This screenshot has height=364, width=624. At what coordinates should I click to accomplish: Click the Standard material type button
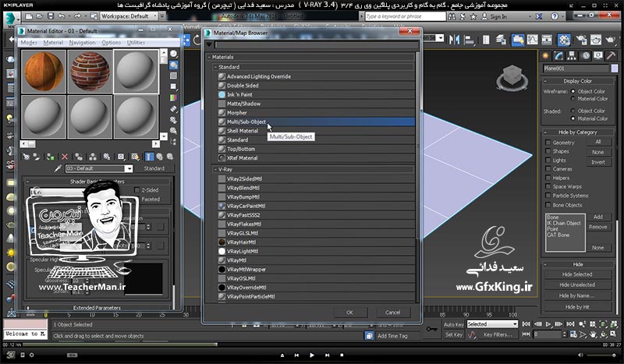[154, 168]
